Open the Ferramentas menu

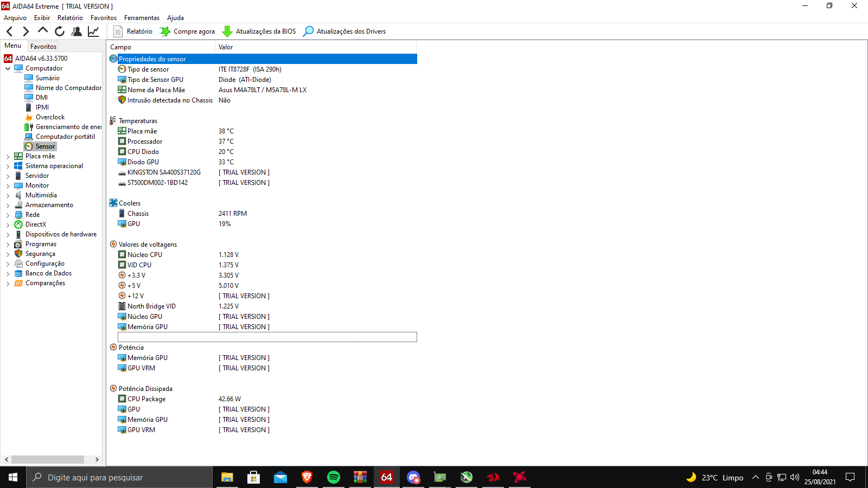coord(142,18)
